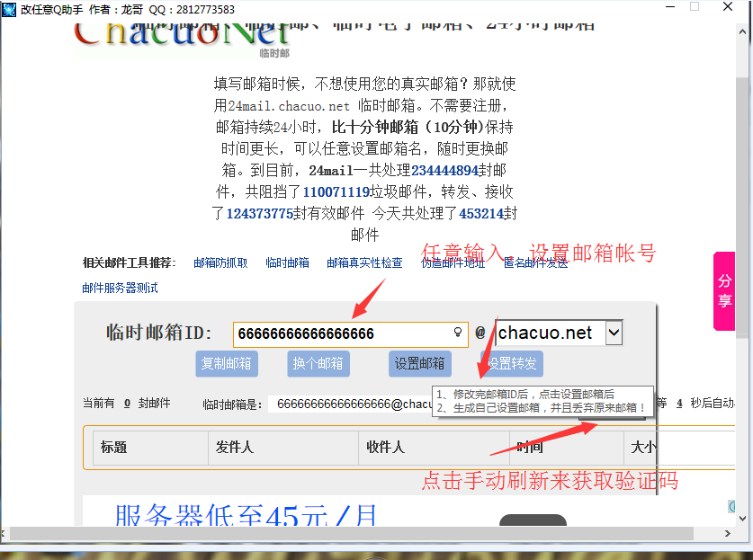Click the 110071119 blocked spam count
The image size is (753, 560).
click(x=336, y=192)
